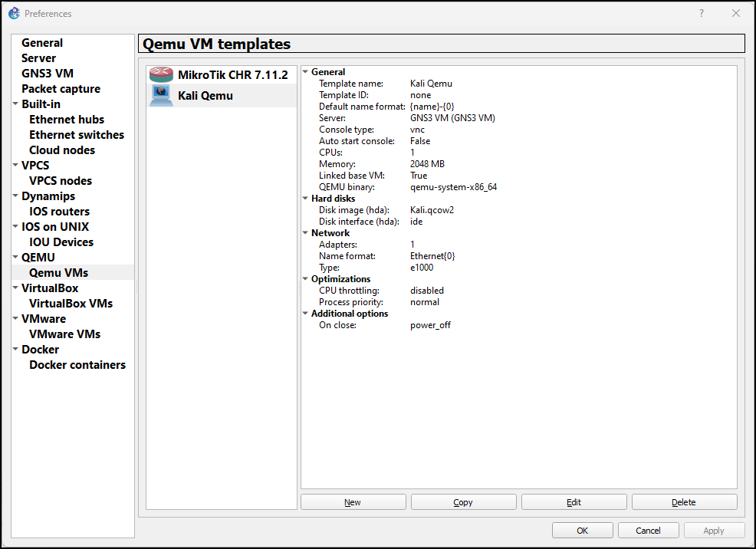The width and height of the screenshot is (756, 549).
Task: Select Cloud nodes in the sidebar
Action: pos(61,150)
